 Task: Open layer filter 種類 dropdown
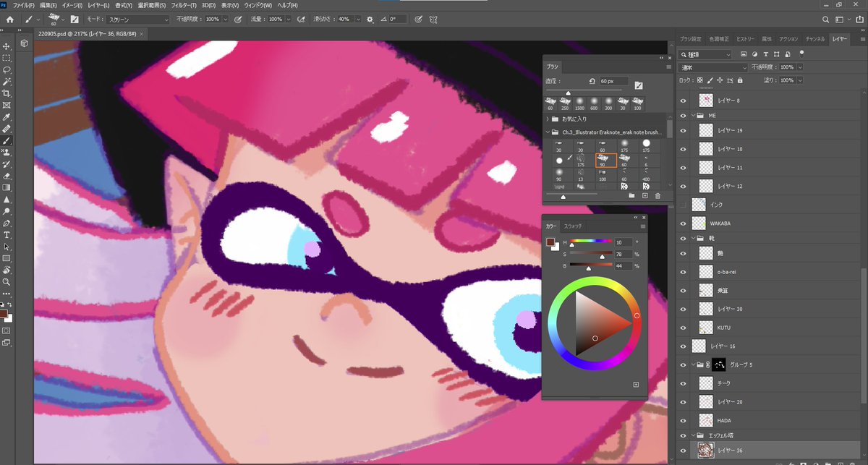pyautogui.click(x=706, y=54)
